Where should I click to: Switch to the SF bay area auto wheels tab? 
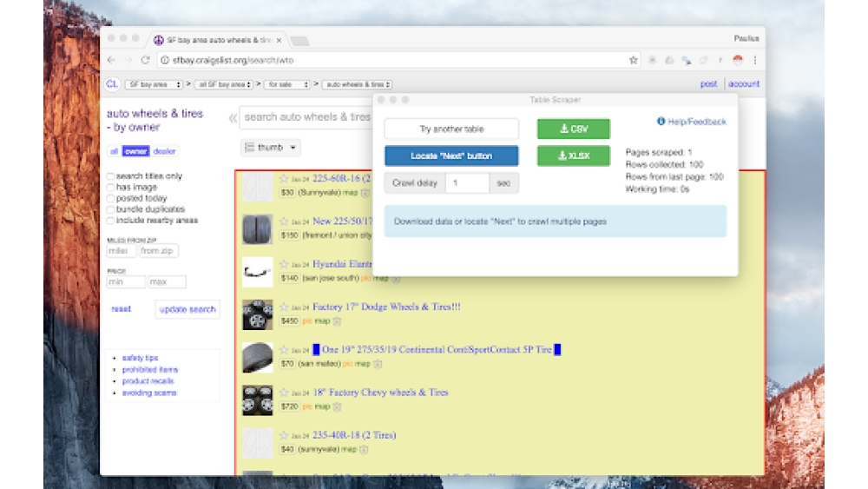click(219, 40)
